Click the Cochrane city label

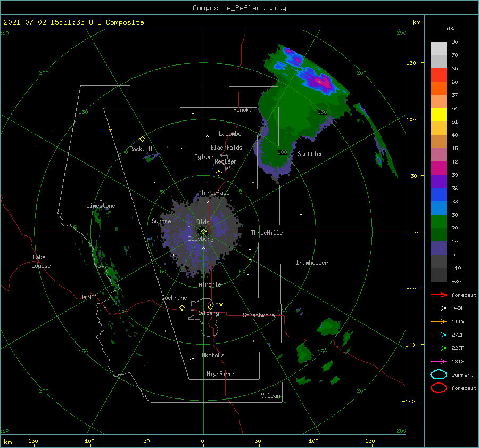pyautogui.click(x=174, y=298)
